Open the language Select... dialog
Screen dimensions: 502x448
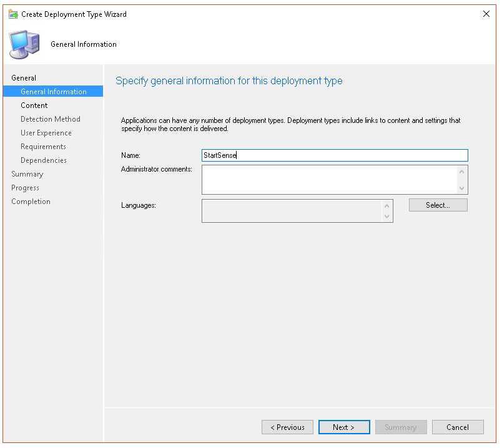(438, 205)
